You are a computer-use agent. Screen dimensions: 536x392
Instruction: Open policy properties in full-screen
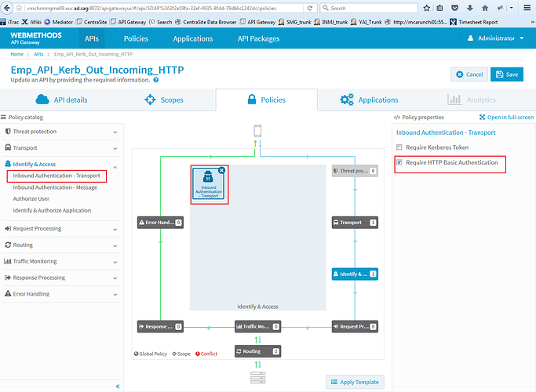pyautogui.click(x=506, y=117)
